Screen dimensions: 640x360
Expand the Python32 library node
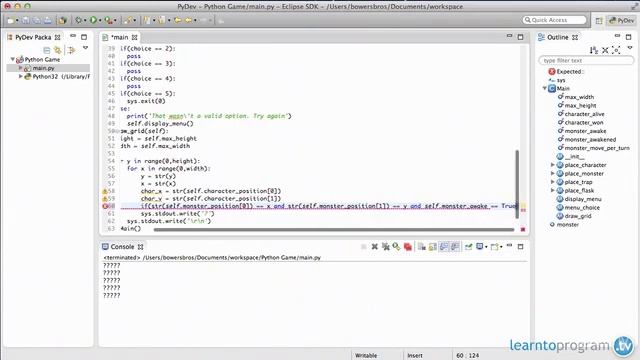point(20,76)
